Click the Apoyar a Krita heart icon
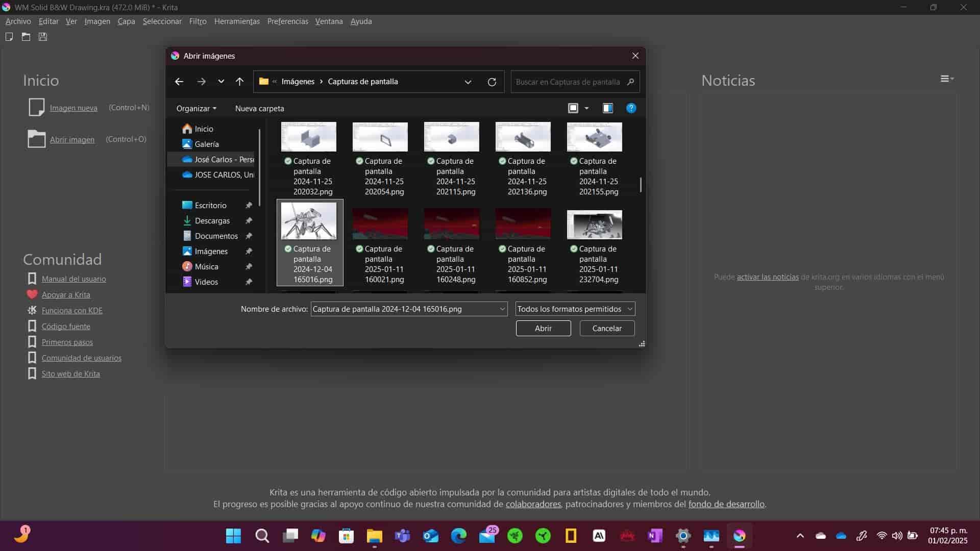 (32, 294)
